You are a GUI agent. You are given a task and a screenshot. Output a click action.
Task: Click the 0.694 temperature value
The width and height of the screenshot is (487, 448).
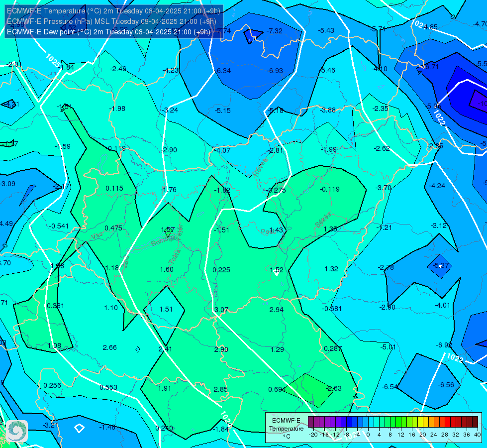tap(277, 390)
